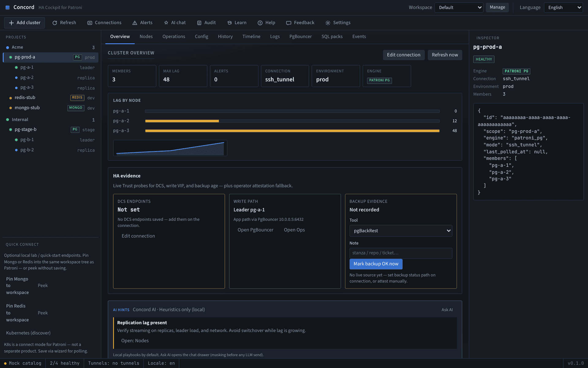The image size is (588, 368).
Task: Open the SQL packs tab
Action: (x=332, y=36)
